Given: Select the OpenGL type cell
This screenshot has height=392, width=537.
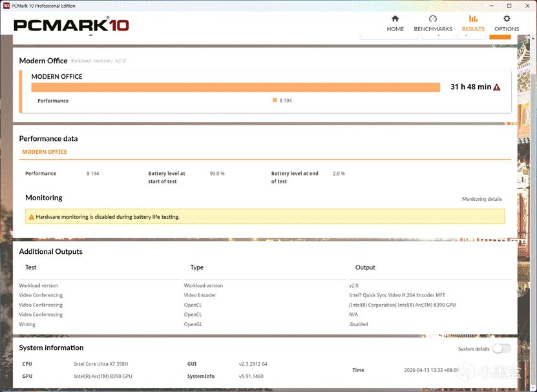Looking at the screenshot, I should tap(193, 324).
